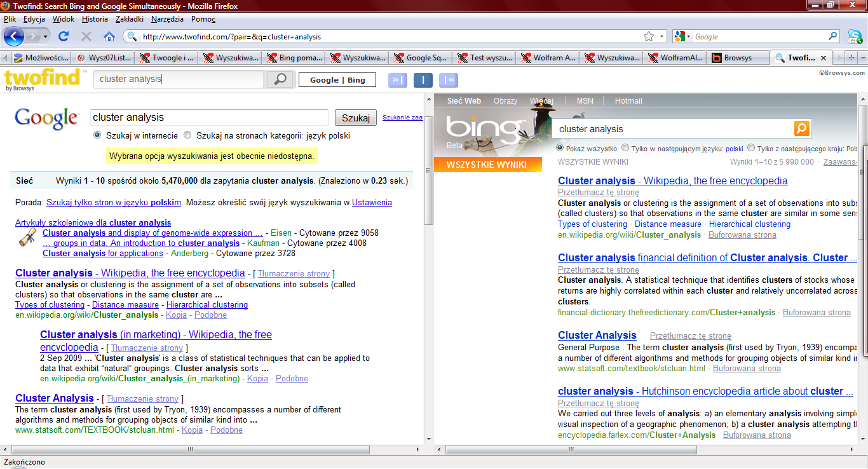
Task: Click the left pane horizontal scrollbar
Action: pos(191,449)
